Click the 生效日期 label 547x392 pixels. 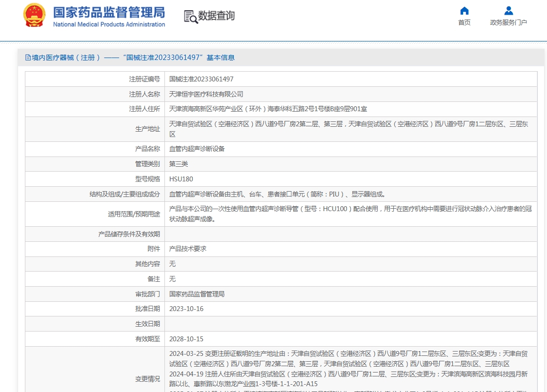tap(147, 324)
